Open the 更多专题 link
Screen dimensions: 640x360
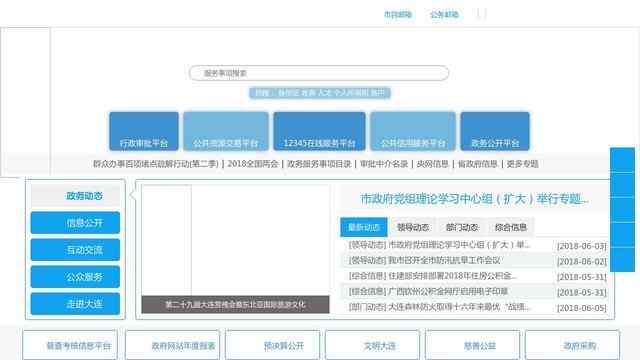pos(522,164)
